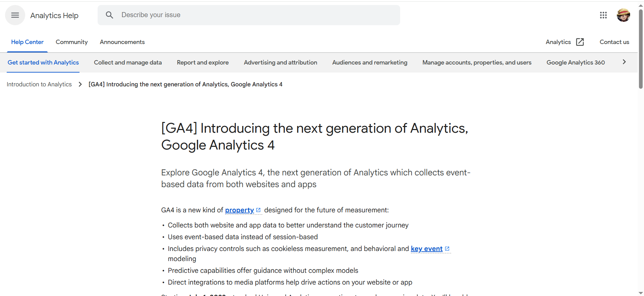This screenshot has width=644, height=296.
Task: Open the account profile avatar
Action: [x=623, y=15]
